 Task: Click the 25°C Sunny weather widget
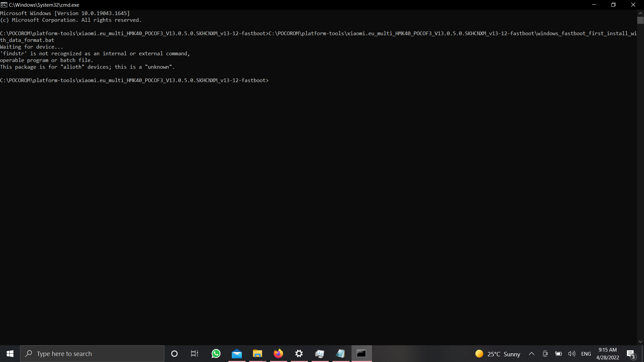click(x=498, y=354)
